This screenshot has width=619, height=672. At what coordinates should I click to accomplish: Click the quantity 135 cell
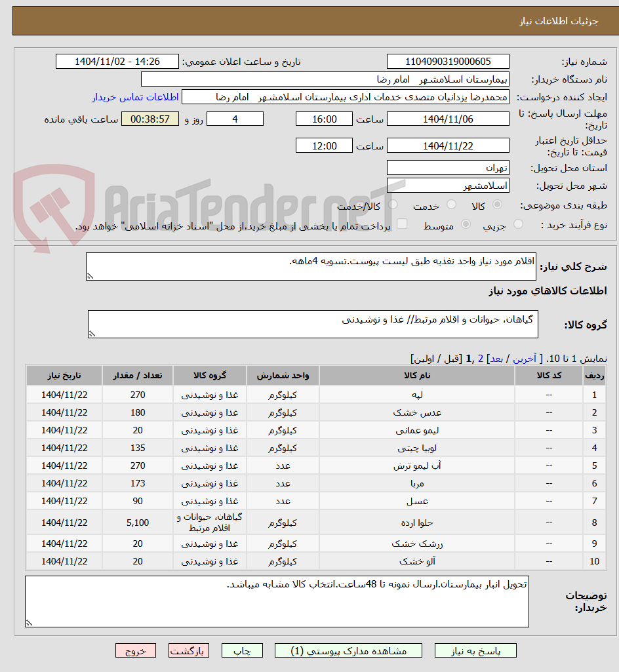(138, 448)
